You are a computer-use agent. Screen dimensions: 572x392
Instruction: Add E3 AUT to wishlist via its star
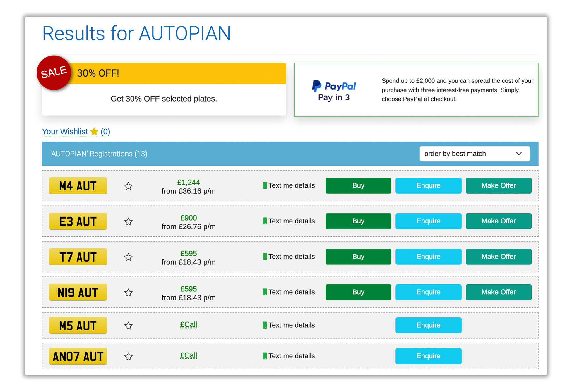click(128, 222)
